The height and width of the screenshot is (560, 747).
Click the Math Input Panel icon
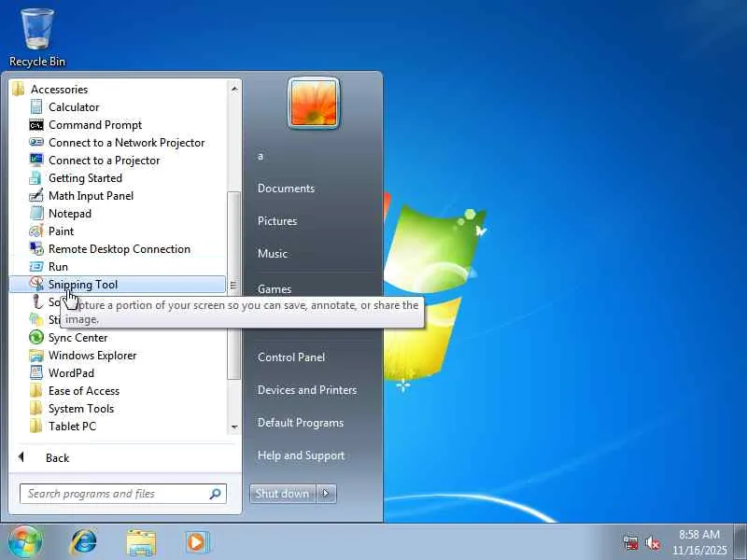point(36,196)
